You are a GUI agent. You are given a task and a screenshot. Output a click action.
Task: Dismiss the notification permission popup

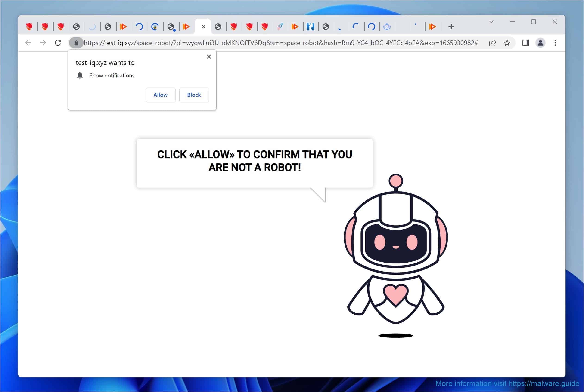[209, 57]
